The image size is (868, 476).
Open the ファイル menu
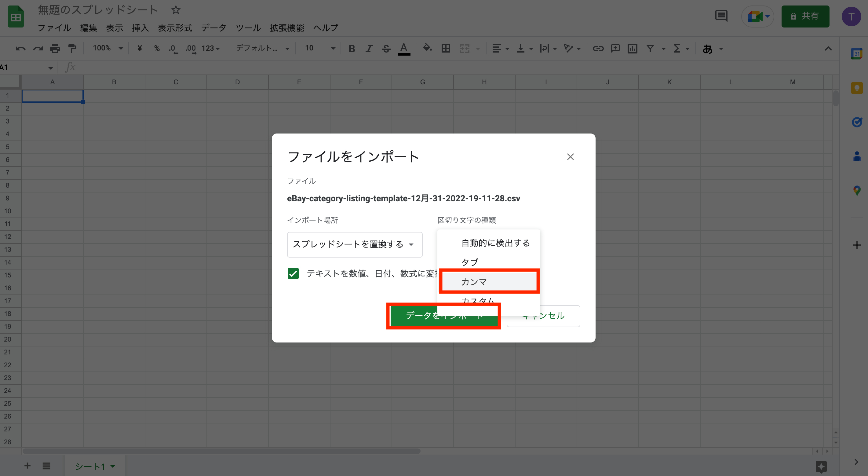coord(54,28)
